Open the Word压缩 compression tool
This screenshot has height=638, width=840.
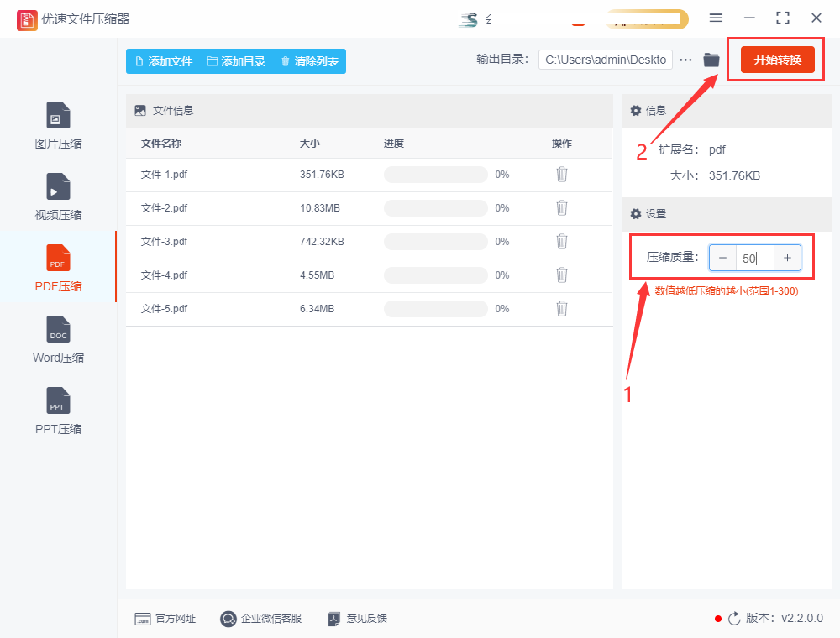click(58, 339)
